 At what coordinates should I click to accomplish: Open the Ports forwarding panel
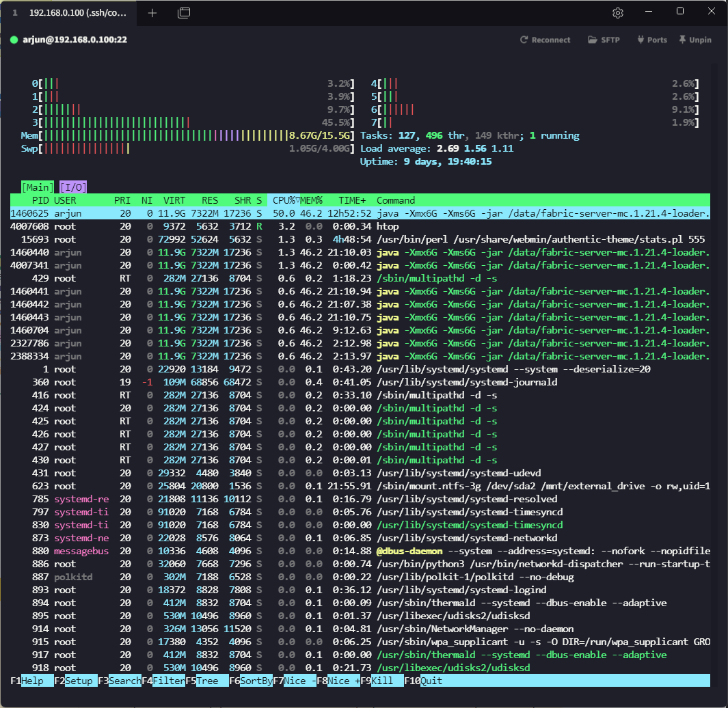pyautogui.click(x=651, y=40)
